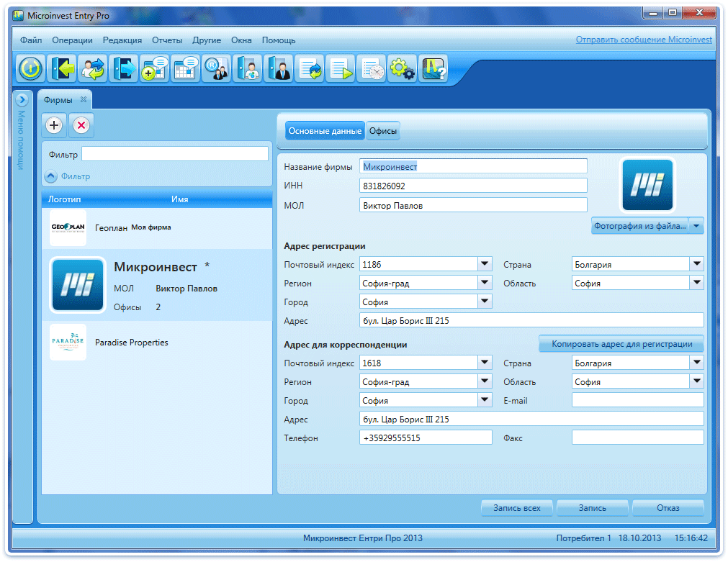Select the Paradise Properties firm row

pos(157,343)
